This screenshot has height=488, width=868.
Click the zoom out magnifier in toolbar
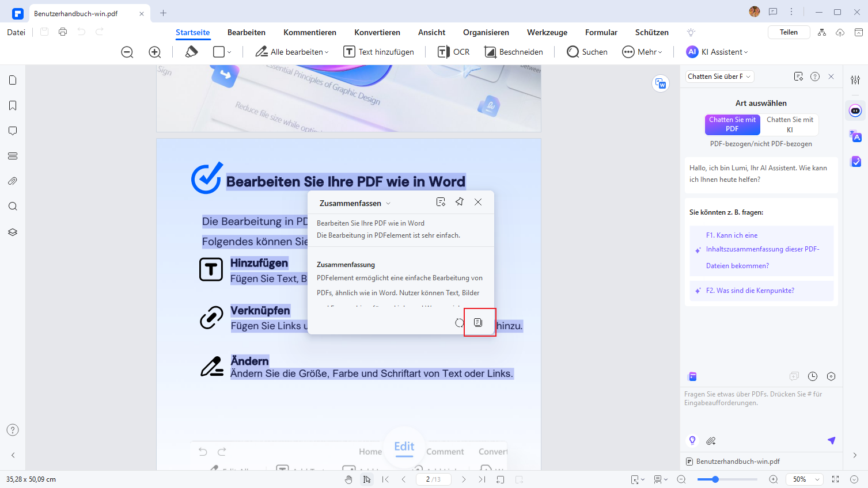point(127,52)
